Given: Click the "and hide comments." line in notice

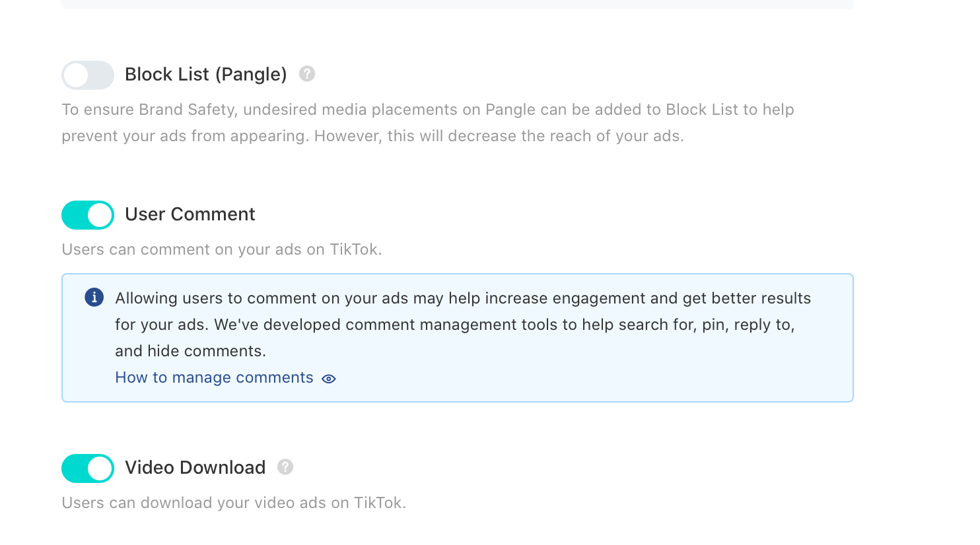Looking at the screenshot, I should coord(190,351).
